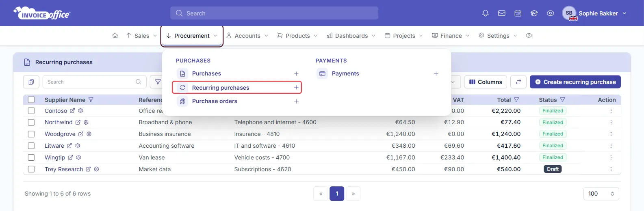Toggle the eye icon in top header
This screenshot has height=211, width=644.
click(551, 13)
